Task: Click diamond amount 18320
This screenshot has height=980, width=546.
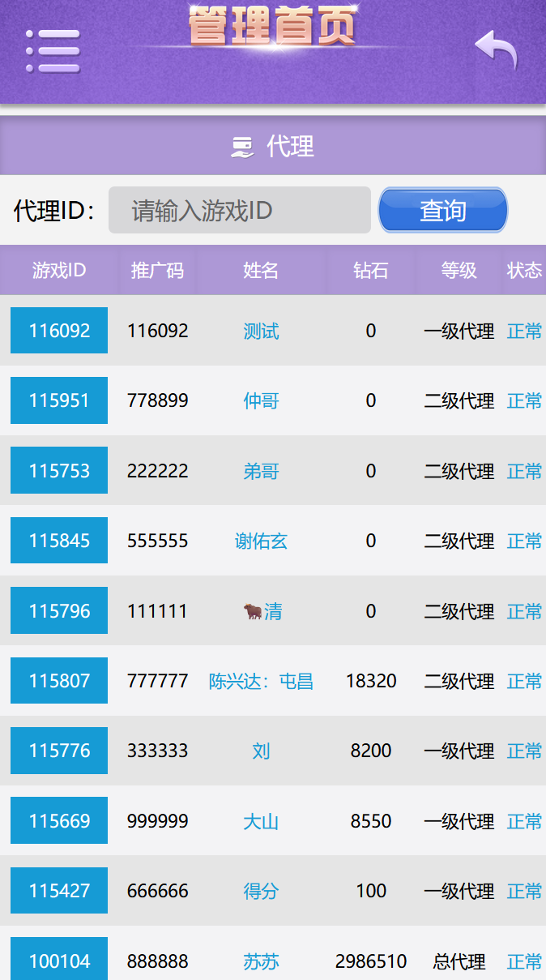Action: pyautogui.click(x=371, y=681)
